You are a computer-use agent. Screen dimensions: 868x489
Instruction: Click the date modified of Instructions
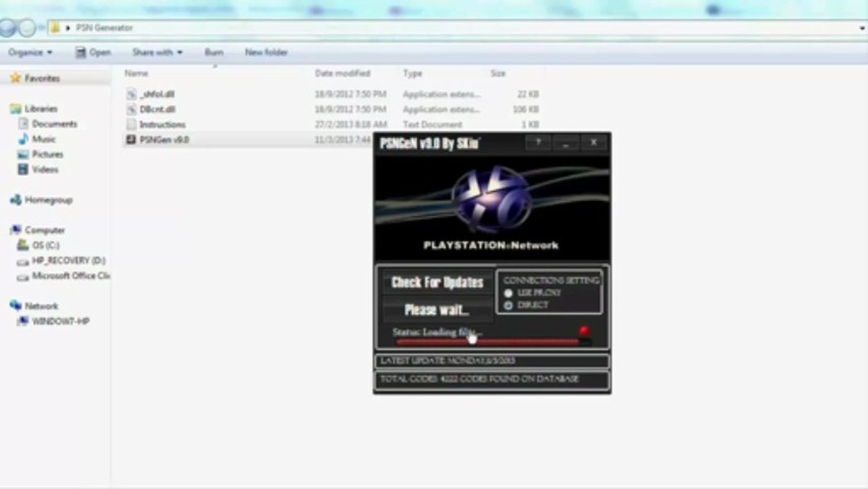(x=351, y=124)
